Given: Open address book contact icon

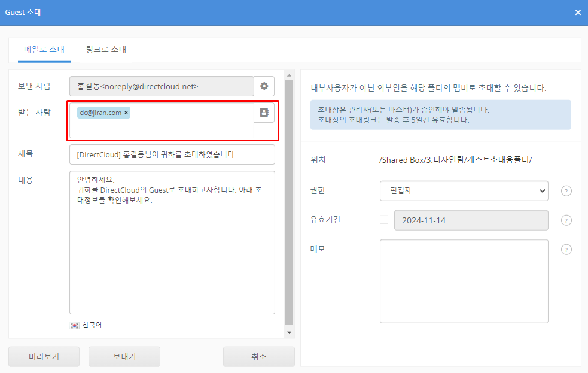Looking at the screenshot, I should click(x=264, y=113).
